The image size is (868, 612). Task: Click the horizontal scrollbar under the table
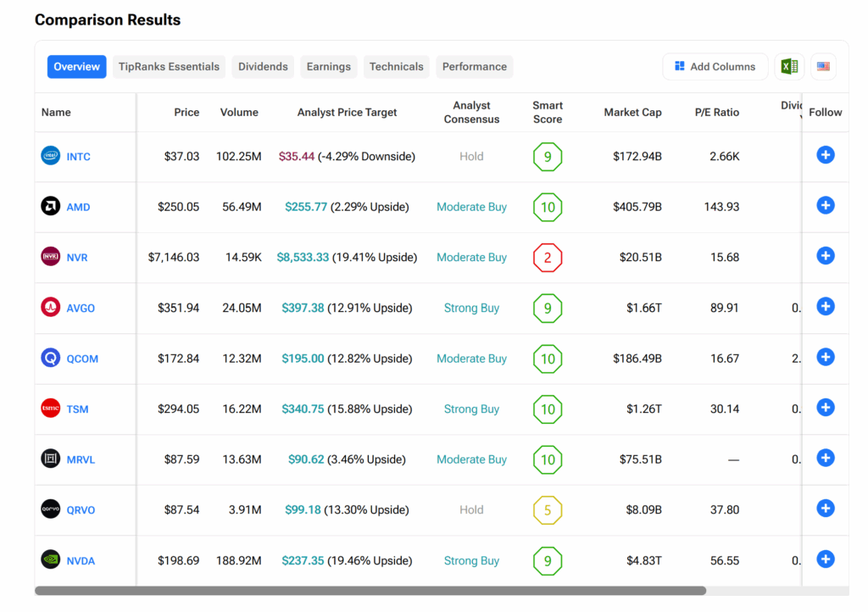coord(370,591)
